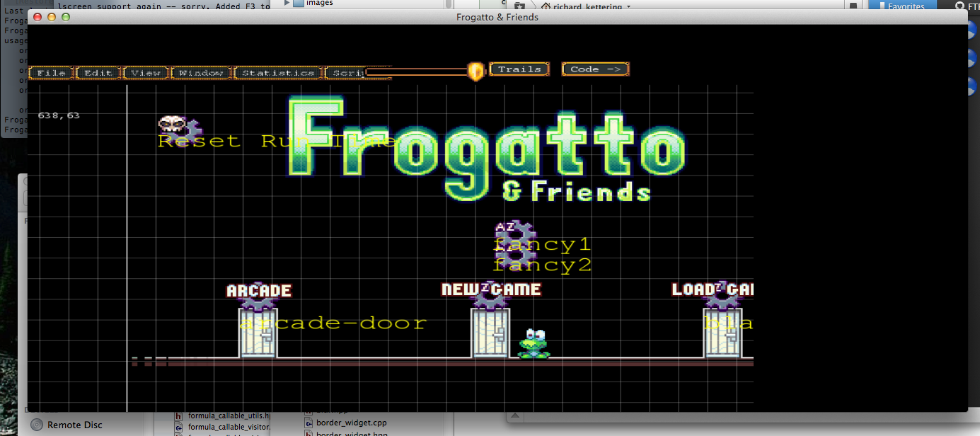Click the ARCADE sign text
This screenshot has width=980, height=436.
pos(258,291)
